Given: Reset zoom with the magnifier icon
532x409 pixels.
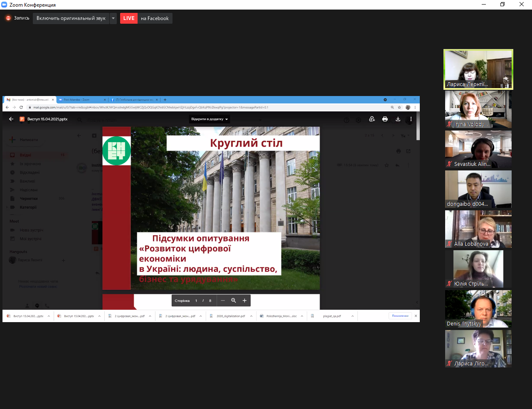Looking at the screenshot, I should click(234, 301).
